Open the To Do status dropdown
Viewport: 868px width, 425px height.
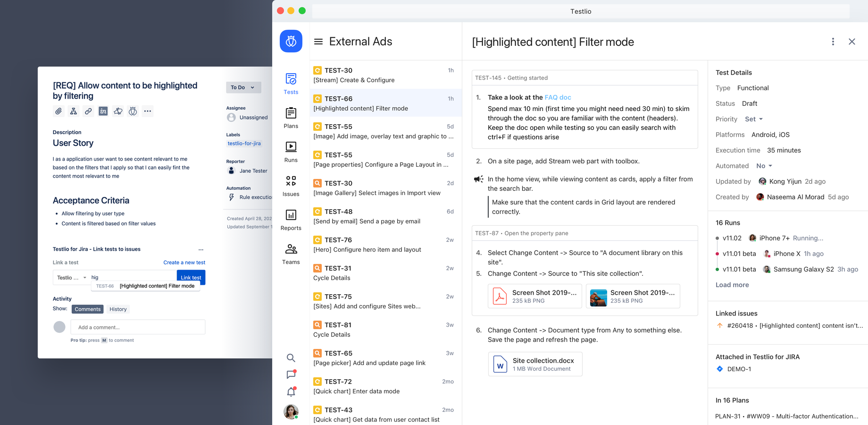point(243,87)
